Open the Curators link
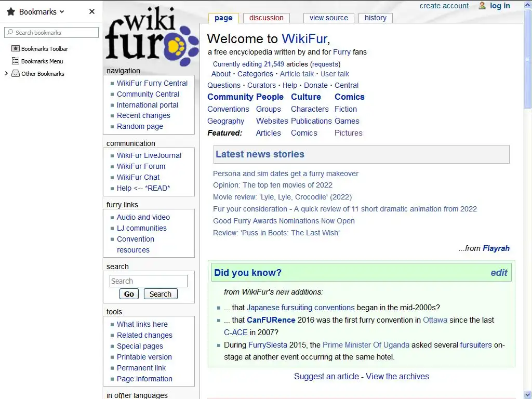The height and width of the screenshot is (399, 532). pos(261,85)
